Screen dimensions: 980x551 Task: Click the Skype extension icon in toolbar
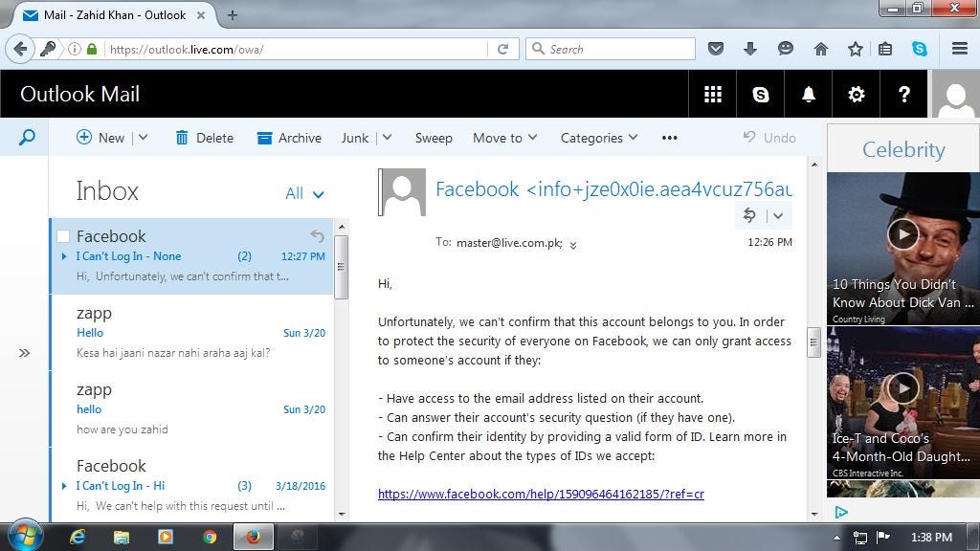pyautogui.click(x=920, y=49)
